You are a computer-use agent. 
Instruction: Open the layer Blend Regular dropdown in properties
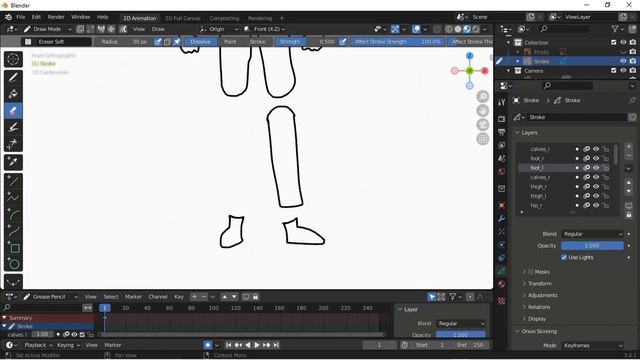592,234
